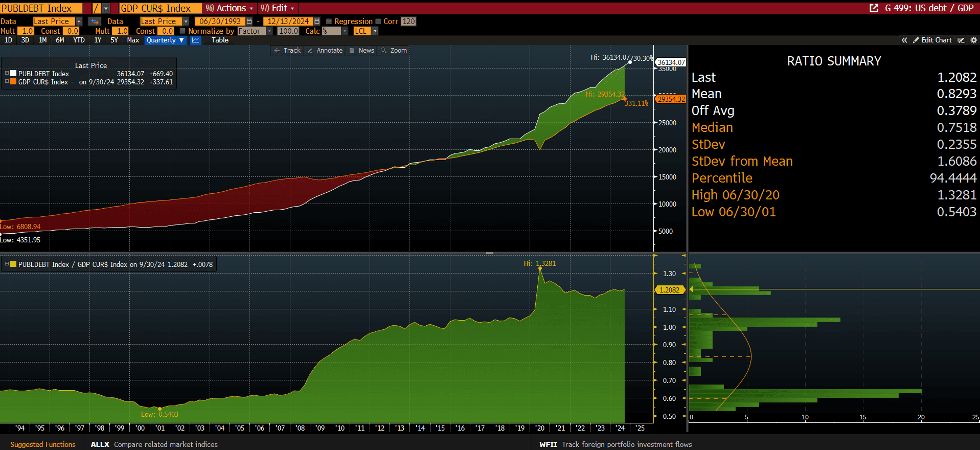Click the second Const value field
This screenshot has width=980, height=450.
(x=166, y=31)
